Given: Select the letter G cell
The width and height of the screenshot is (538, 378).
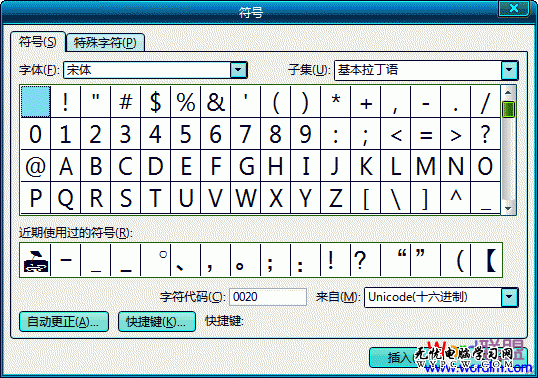Looking at the screenshot, I should pos(246,166).
